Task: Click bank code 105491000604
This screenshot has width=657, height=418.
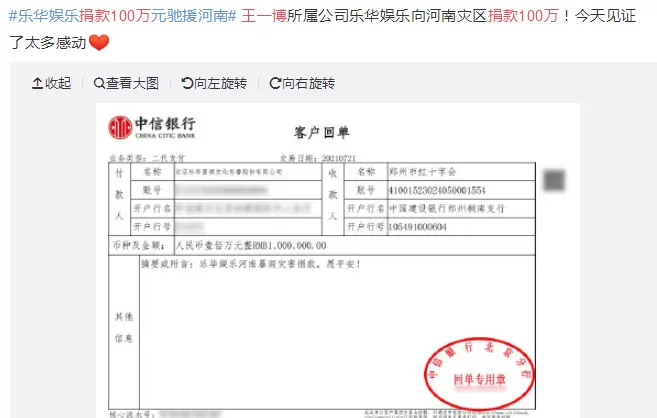Action: tap(417, 227)
